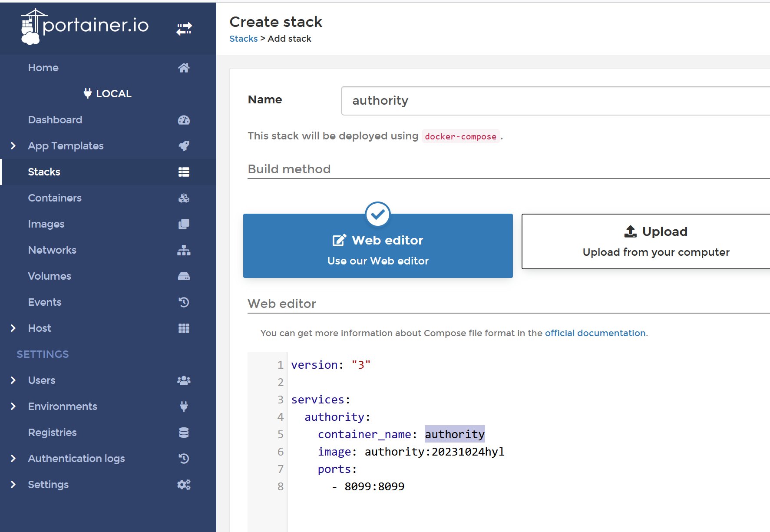770x532 pixels.
Task: Click the Upload tray icon
Action: click(x=631, y=231)
